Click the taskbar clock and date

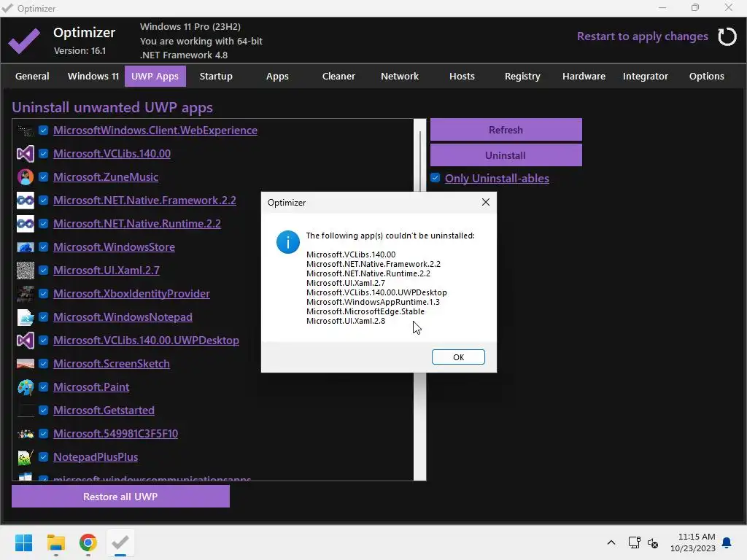[692, 542]
